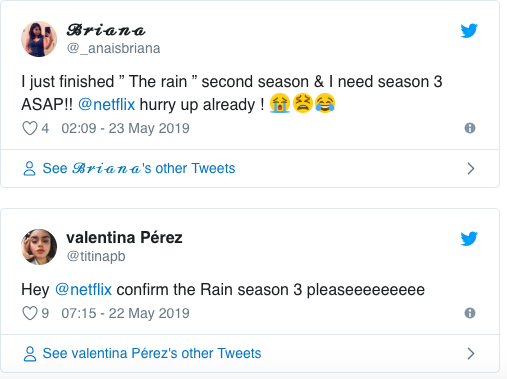
Task: Open the info icon on valentina Pérez's tweet
Action: 470,313
